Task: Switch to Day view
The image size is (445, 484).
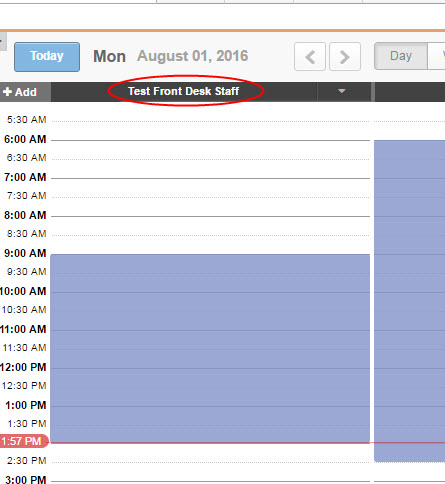Action: coord(401,56)
